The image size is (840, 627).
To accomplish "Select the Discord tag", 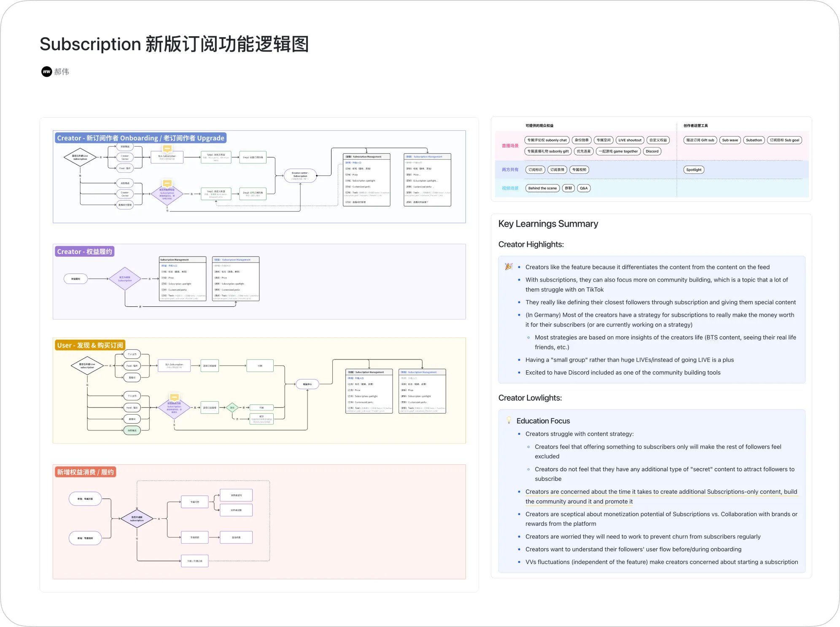I will 652,151.
